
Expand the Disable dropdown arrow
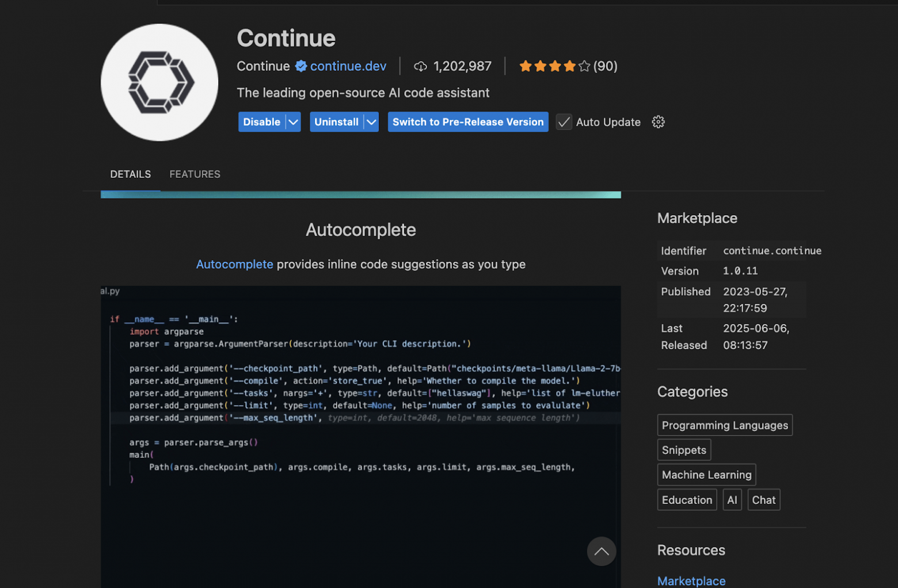(x=294, y=122)
